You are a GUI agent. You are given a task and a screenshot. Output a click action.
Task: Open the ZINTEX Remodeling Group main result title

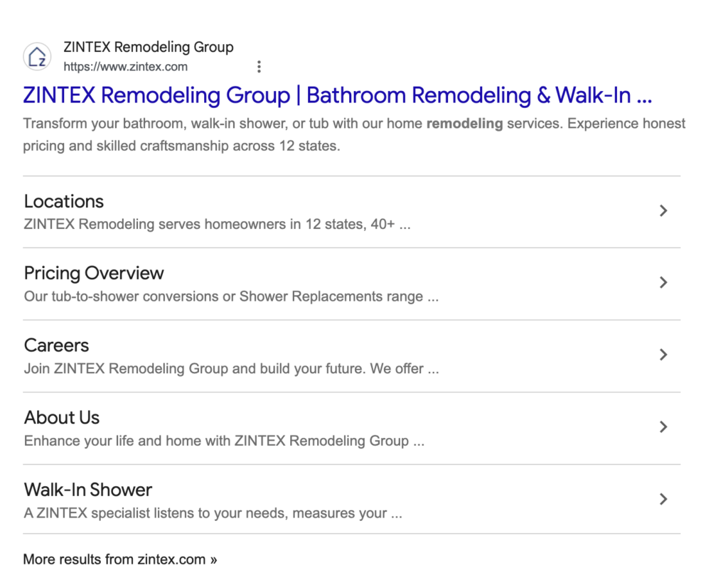point(338,95)
